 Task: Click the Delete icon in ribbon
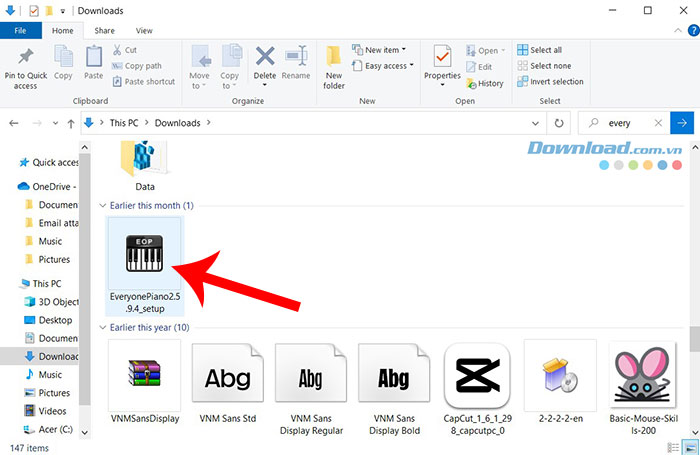click(x=265, y=60)
